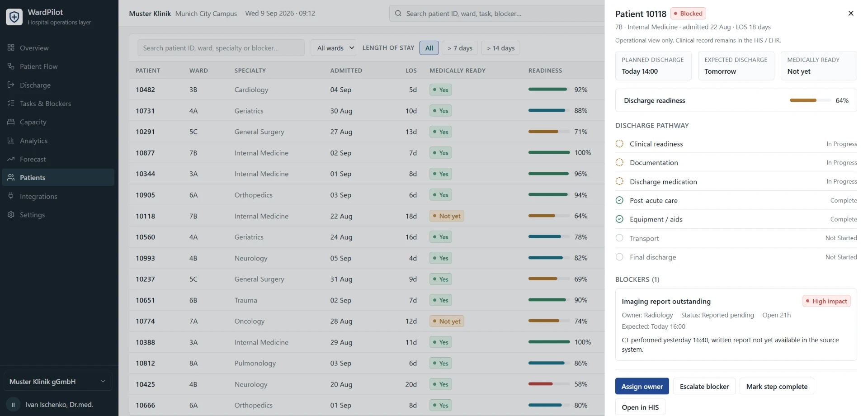Click the Yes badge for patient 10905
The width and height of the screenshot is (868, 416).
[441, 195]
